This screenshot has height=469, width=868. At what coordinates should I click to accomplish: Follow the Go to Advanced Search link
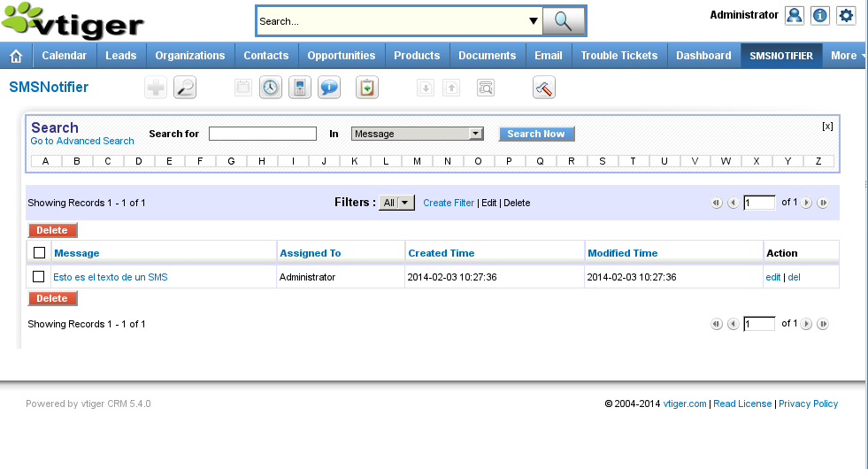(82, 142)
